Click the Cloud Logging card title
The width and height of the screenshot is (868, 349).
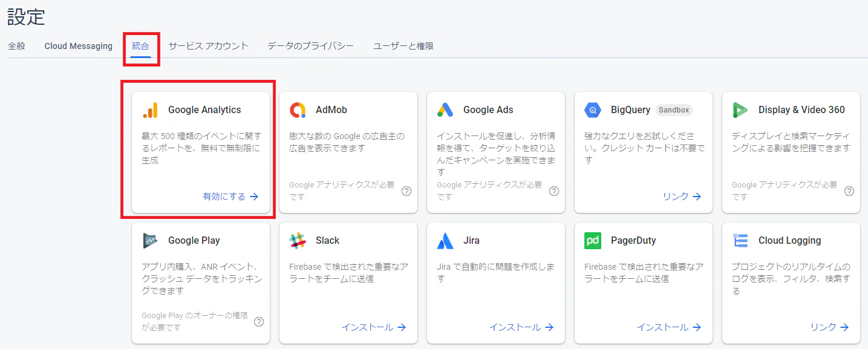[790, 241]
